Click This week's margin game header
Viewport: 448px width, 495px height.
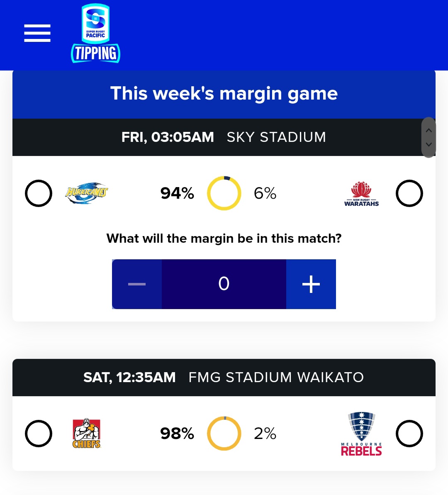pos(224,94)
